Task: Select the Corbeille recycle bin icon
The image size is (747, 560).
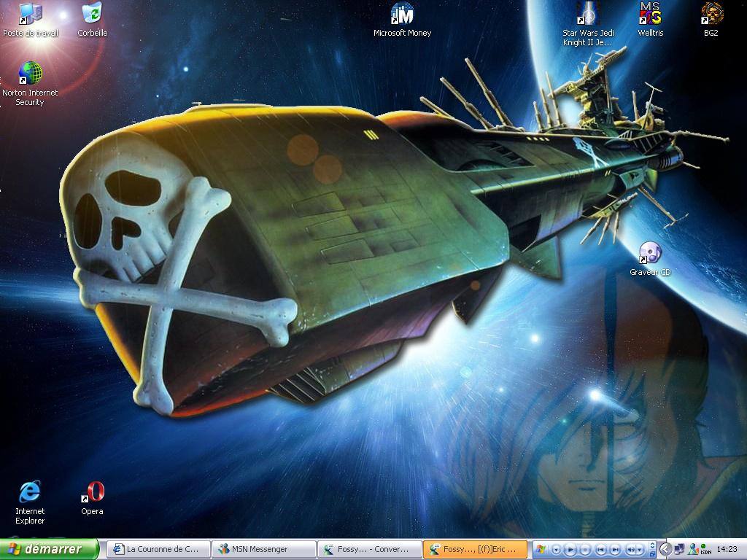Action: [x=93, y=20]
